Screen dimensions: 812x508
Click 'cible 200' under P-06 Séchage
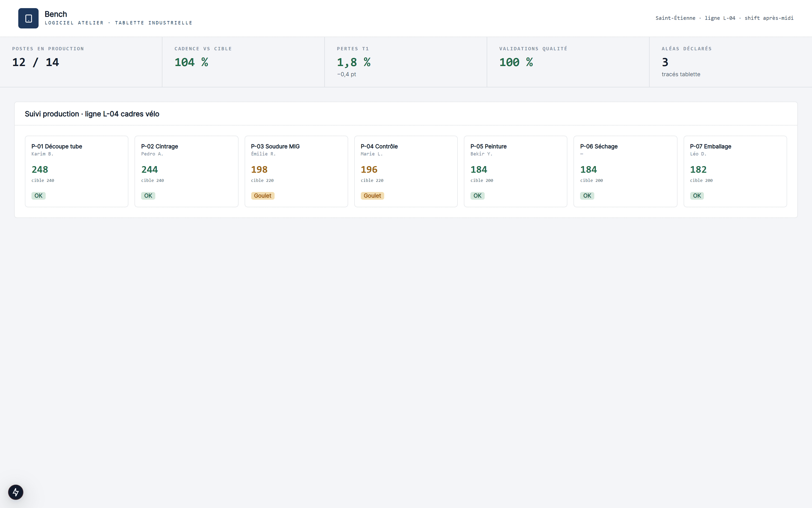pyautogui.click(x=591, y=180)
